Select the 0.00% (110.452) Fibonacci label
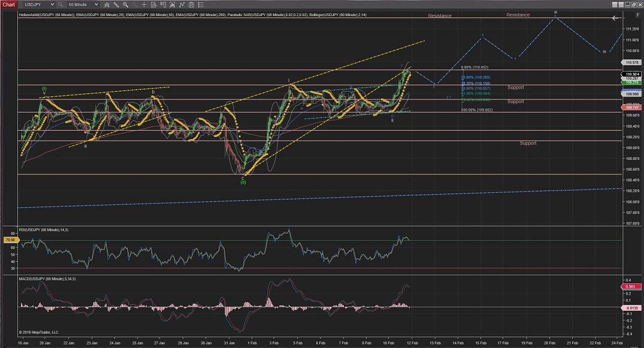The image size is (644, 348). (476, 68)
